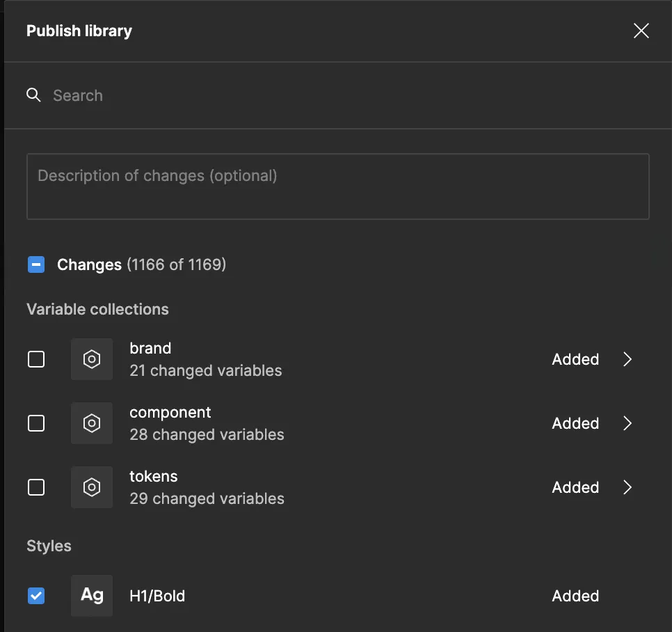
Task: Open the tokens collection chevron arrow
Action: pos(627,487)
